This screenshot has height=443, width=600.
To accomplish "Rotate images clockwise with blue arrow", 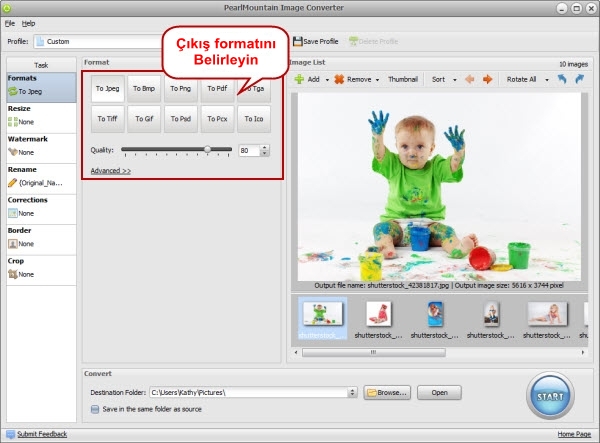I will [x=579, y=79].
